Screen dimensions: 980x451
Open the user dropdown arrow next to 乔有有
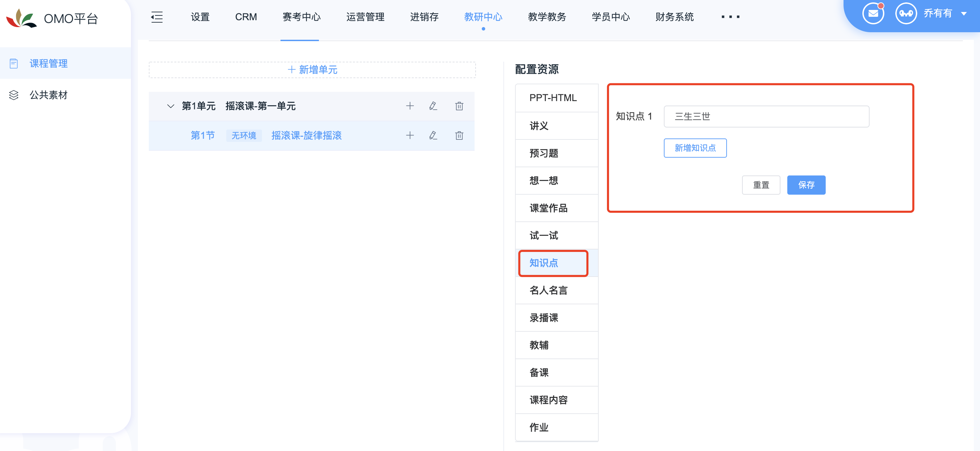click(964, 14)
